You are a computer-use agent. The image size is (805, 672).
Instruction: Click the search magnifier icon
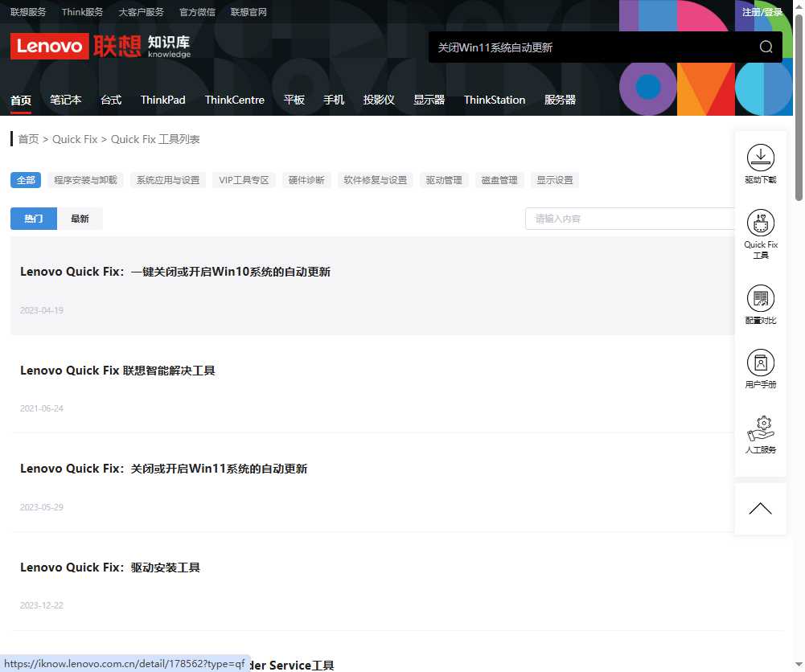coord(766,47)
